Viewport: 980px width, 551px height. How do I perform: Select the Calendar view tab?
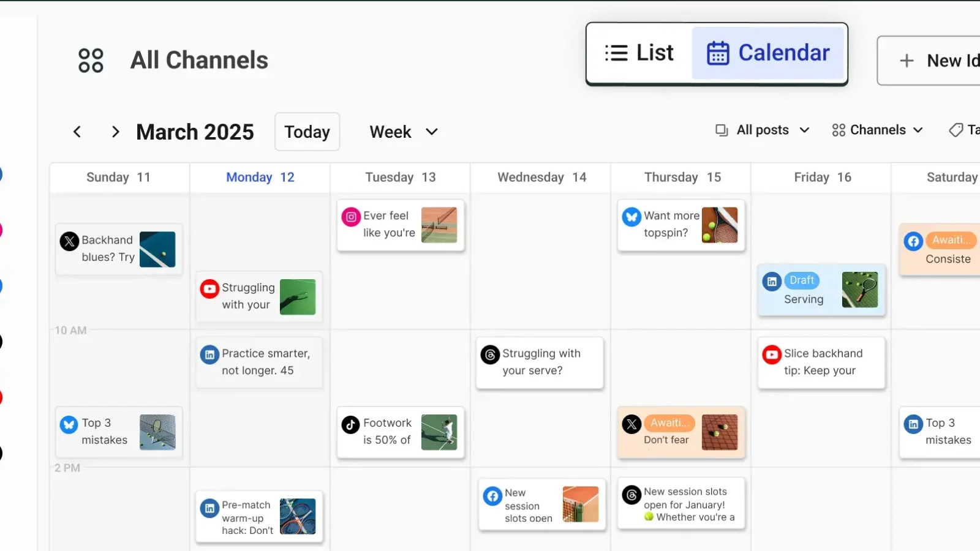click(x=769, y=53)
